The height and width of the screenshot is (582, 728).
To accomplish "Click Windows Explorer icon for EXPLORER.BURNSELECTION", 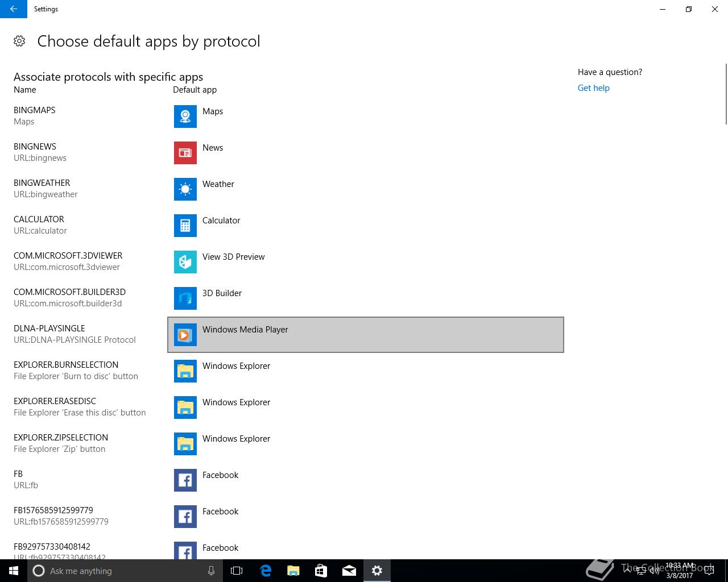I will [185, 371].
